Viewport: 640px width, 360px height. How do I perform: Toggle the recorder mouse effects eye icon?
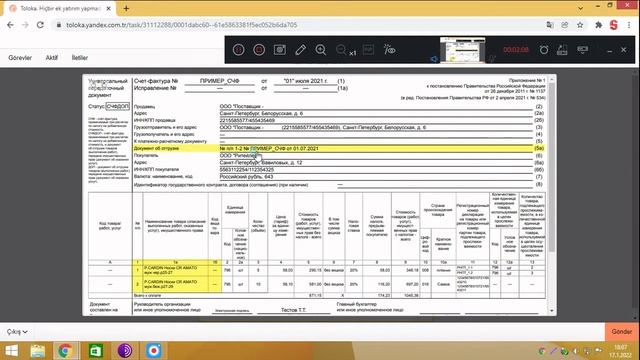tap(389, 50)
